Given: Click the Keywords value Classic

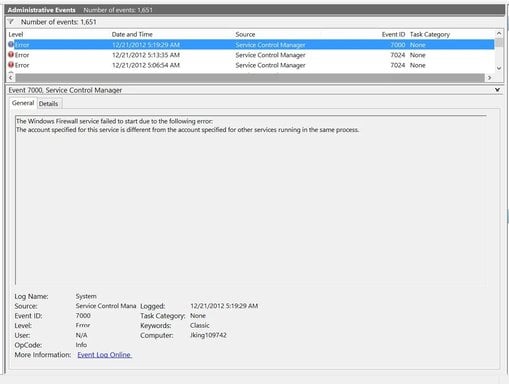Looking at the screenshot, I should click(x=200, y=325).
